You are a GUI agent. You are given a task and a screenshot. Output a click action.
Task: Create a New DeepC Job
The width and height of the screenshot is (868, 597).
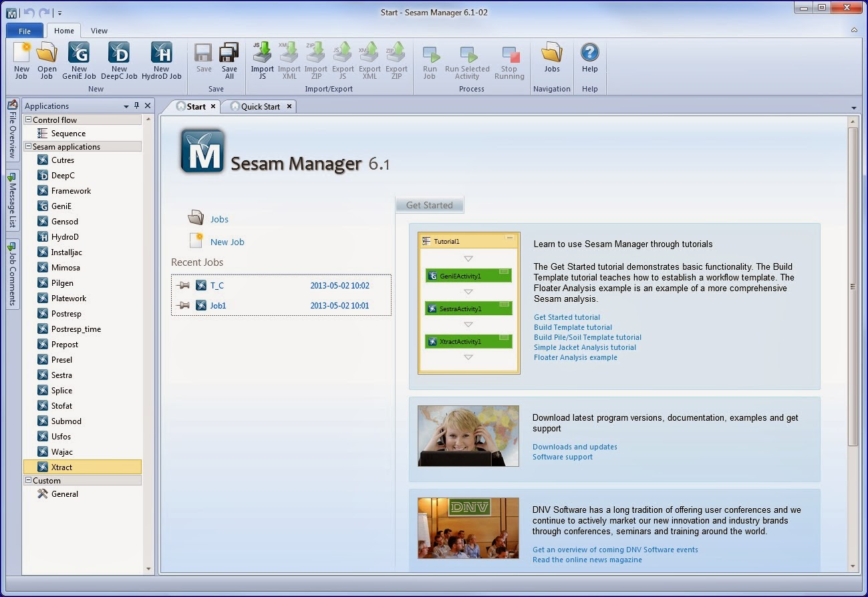pyautogui.click(x=119, y=61)
